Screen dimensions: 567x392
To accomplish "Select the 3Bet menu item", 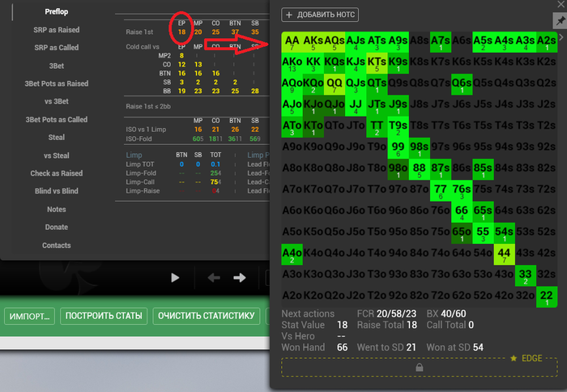I will (57, 66).
